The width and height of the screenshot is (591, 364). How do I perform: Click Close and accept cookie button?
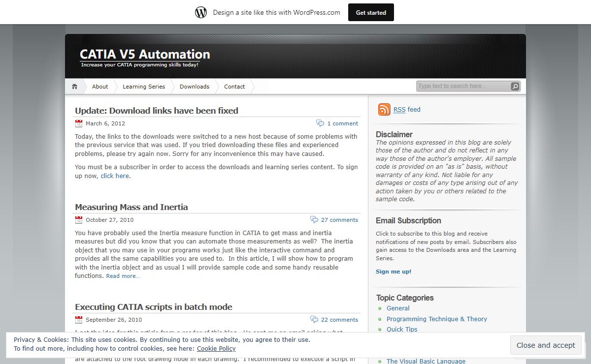click(546, 345)
